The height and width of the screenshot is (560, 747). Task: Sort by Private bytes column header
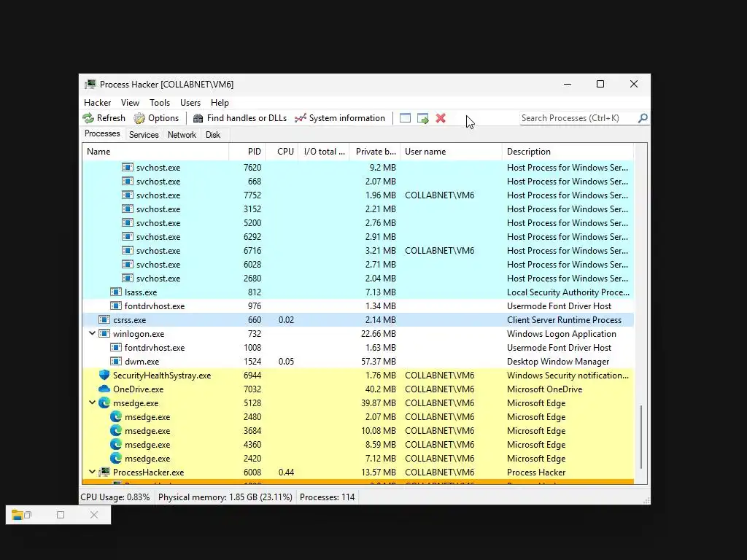click(375, 152)
